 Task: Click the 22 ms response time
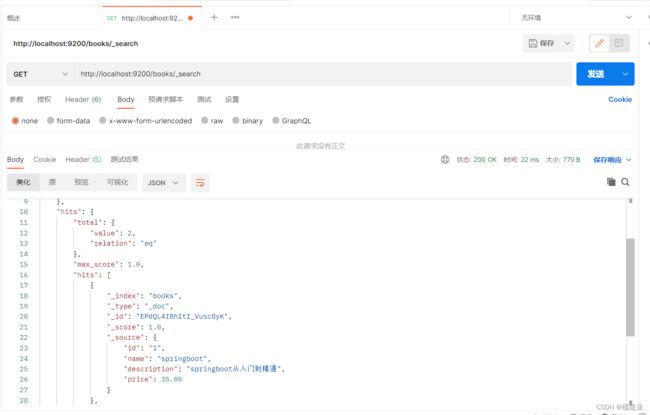click(x=530, y=160)
